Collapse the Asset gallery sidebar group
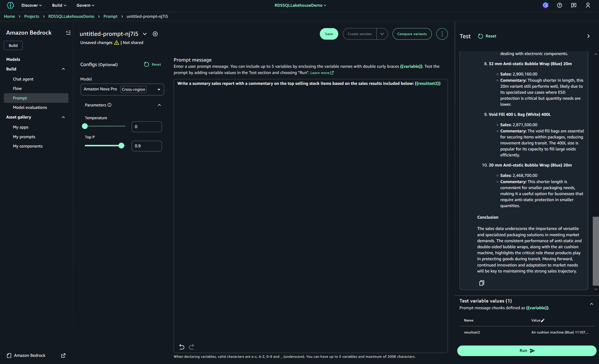Image resolution: width=599 pixels, height=364 pixels. 63,117
